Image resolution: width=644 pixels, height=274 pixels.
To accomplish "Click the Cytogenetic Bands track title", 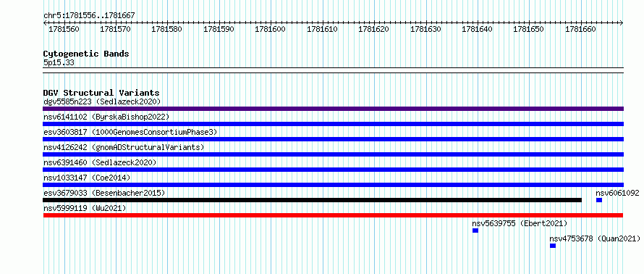I will pos(86,54).
